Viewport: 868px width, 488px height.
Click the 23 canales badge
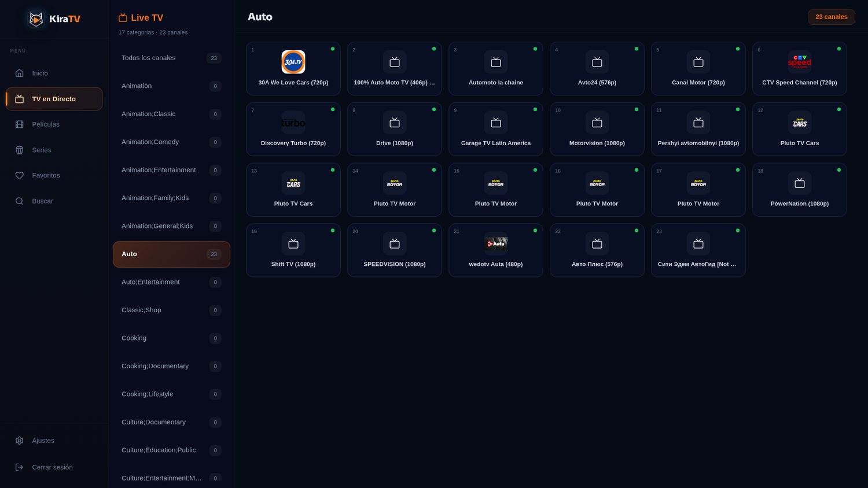coord(832,17)
